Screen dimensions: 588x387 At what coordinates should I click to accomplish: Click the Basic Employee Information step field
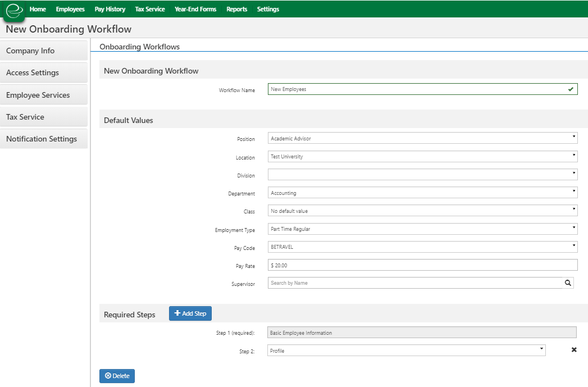click(x=422, y=333)
